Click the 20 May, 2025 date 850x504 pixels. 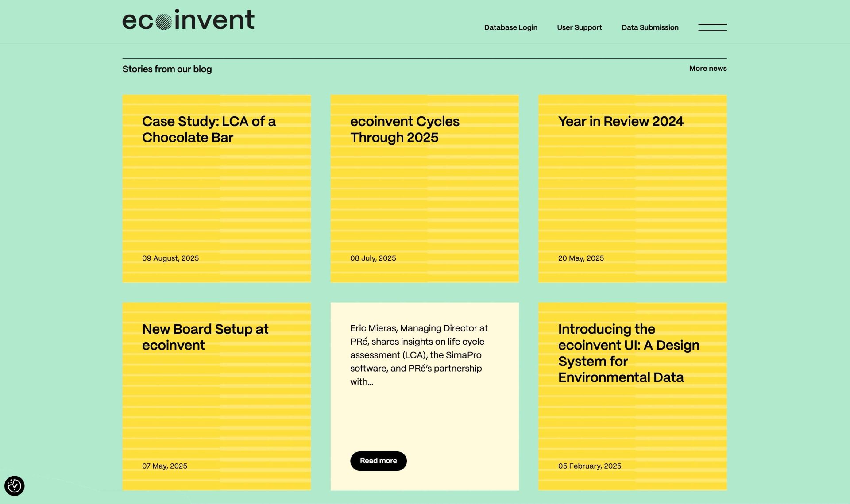coord(580,258)
